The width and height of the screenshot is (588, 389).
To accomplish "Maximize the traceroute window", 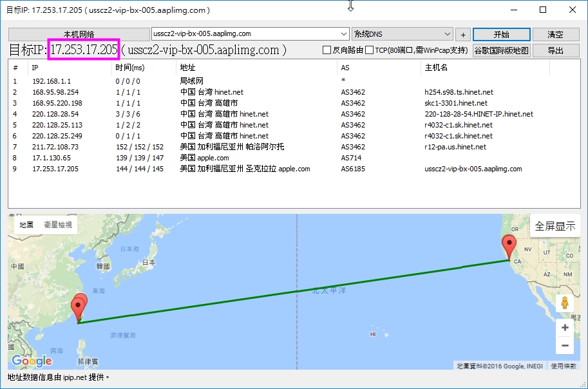I will click(543, 10).
